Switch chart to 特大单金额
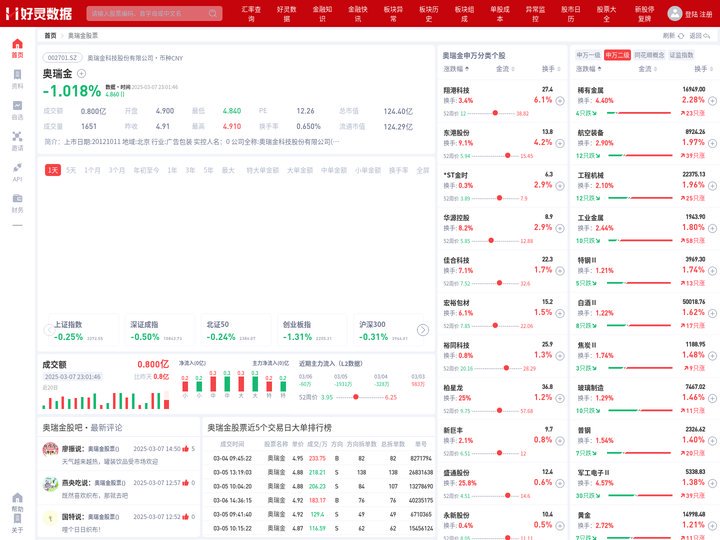Viewport: 720px width, 540px height. click(x=263, y=170)
